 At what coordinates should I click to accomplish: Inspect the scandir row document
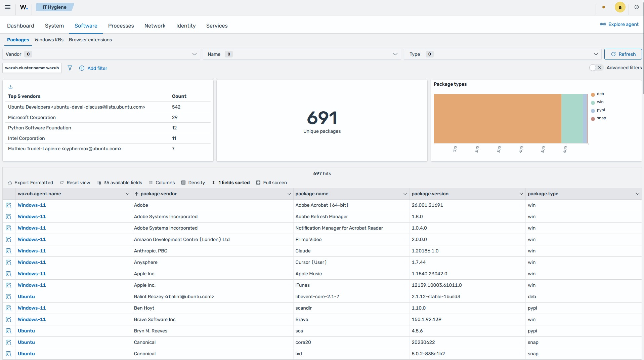point(9,308)
